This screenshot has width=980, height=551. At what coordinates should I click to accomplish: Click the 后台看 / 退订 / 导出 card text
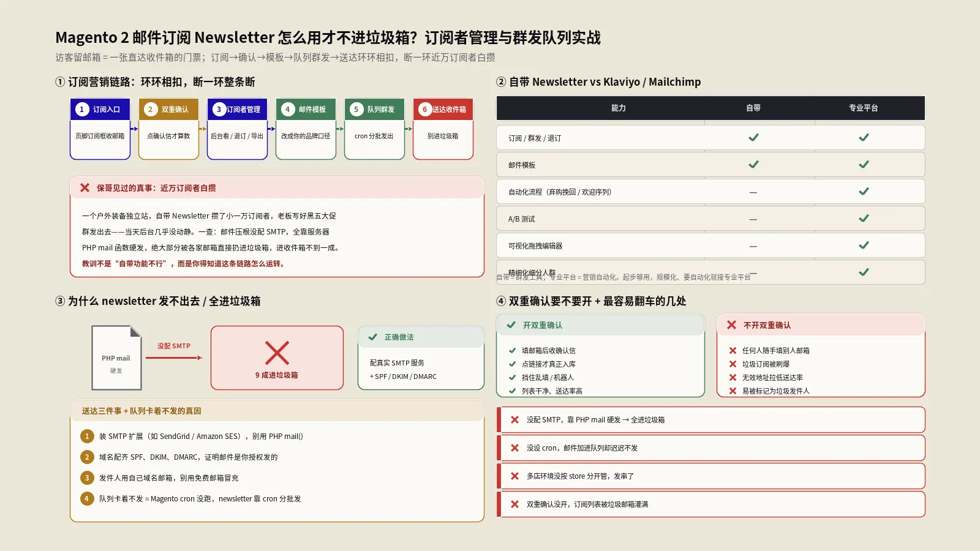237,137
